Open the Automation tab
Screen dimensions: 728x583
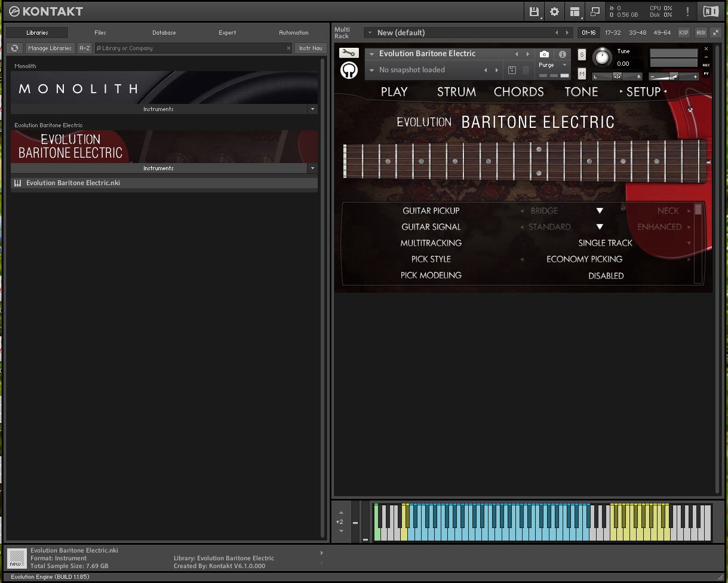click(294, 32)
